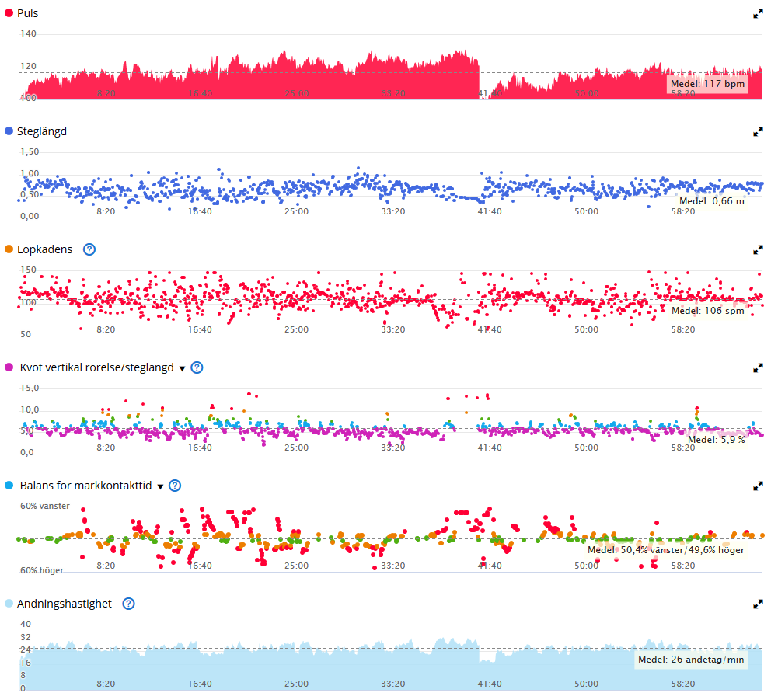Open help for Balans för markkontakttid
Viewport: 771px width, 700px height.
point(175,486)
